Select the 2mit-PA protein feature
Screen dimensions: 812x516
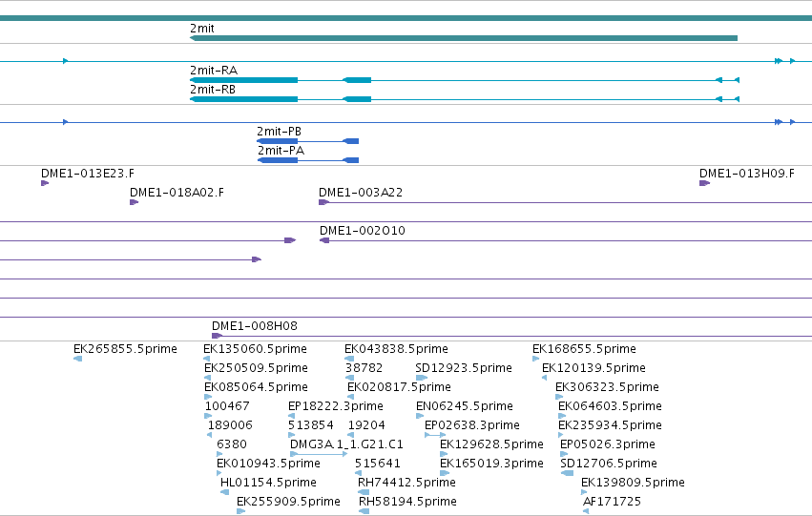pos(308,160)
